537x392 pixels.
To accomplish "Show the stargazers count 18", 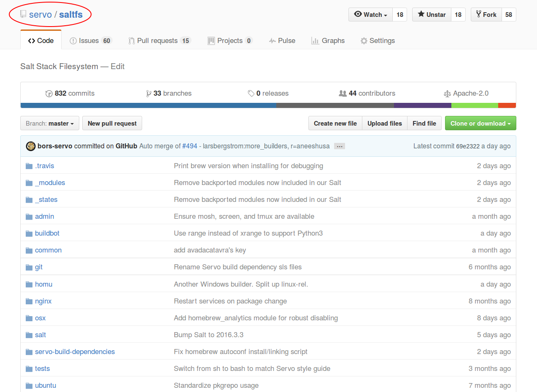I will 459,15.
